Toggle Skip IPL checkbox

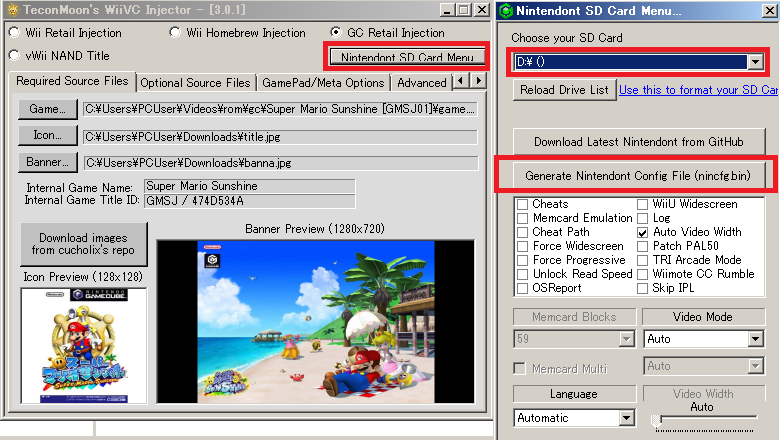[x=643, y=288]
